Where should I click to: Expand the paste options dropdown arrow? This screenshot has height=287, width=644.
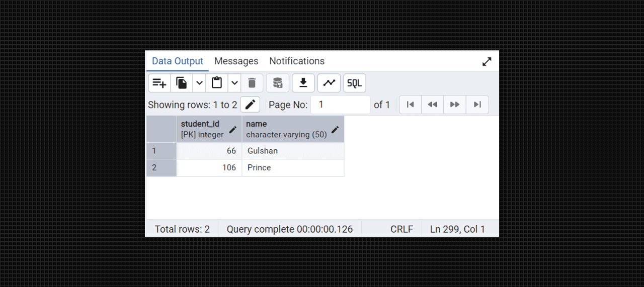[234, 83]
